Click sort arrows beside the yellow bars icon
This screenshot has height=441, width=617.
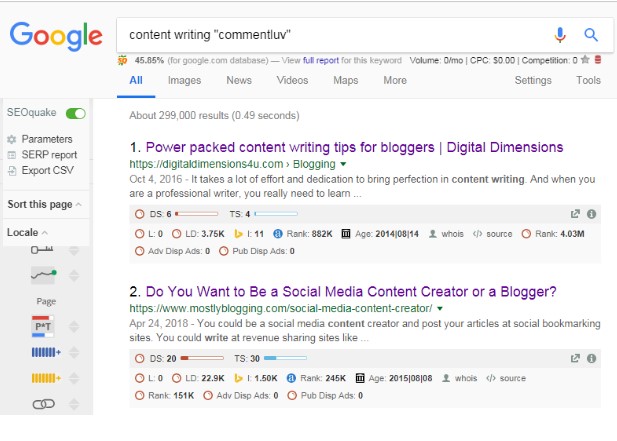[x=74, y=378]
